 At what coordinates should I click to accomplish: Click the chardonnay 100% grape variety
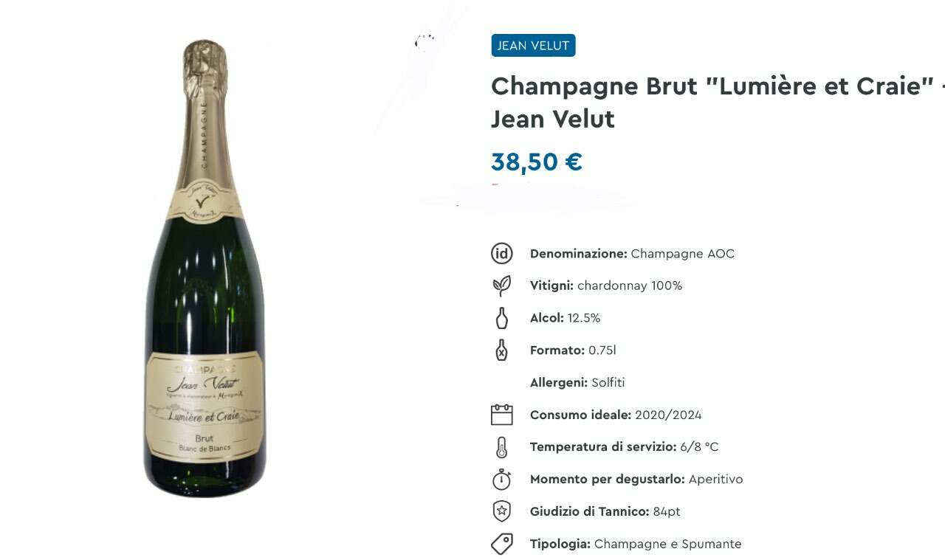(x=630, y=286)
